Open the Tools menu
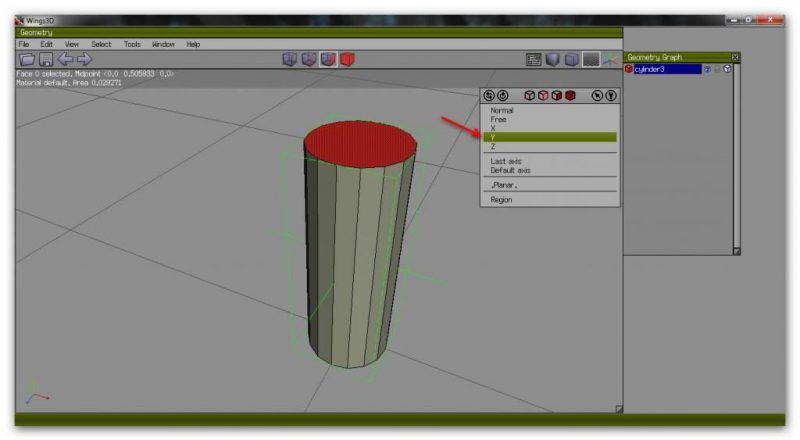 coord(132,44)
